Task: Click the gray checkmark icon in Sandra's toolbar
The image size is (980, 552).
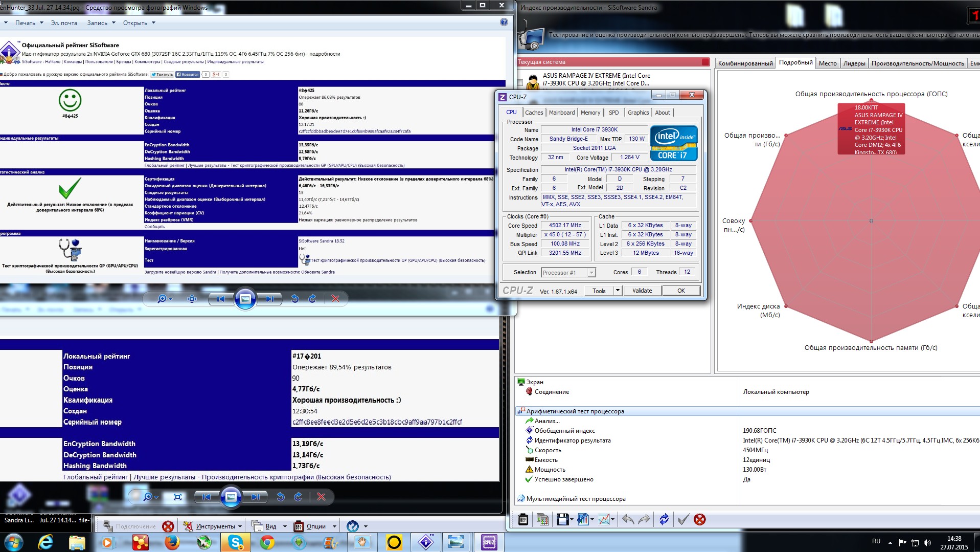Action: [683, 520]
